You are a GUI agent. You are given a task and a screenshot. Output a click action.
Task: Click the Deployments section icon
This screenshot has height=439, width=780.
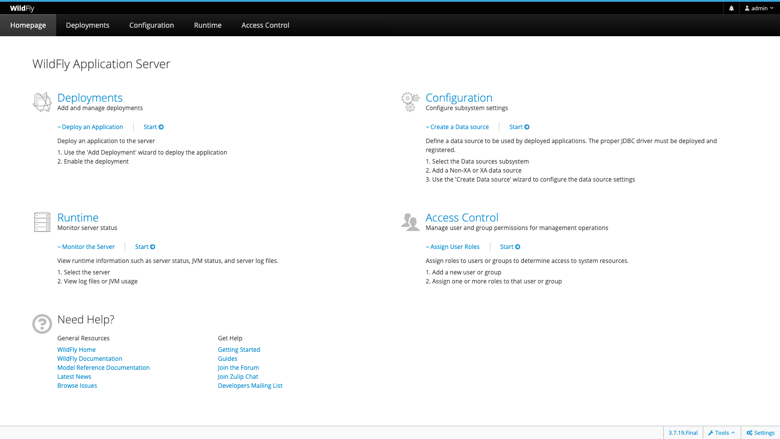click(42, 102)
